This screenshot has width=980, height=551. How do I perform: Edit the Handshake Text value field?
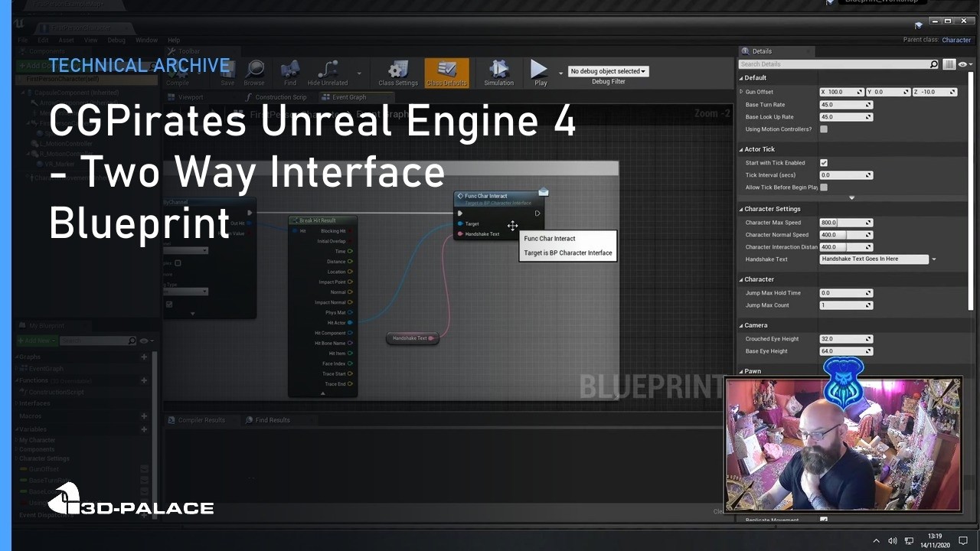pos(874,259)
